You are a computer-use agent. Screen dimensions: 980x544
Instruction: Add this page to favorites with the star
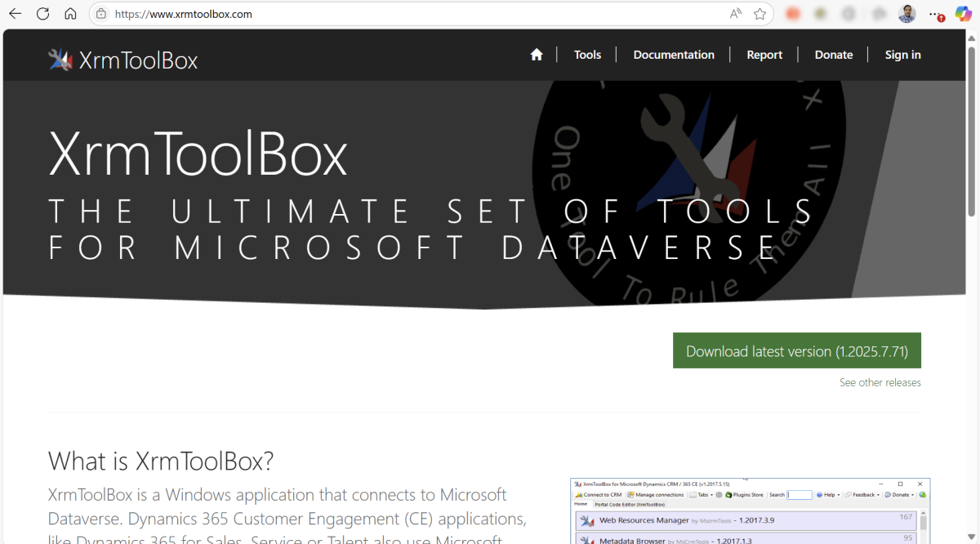760,14
